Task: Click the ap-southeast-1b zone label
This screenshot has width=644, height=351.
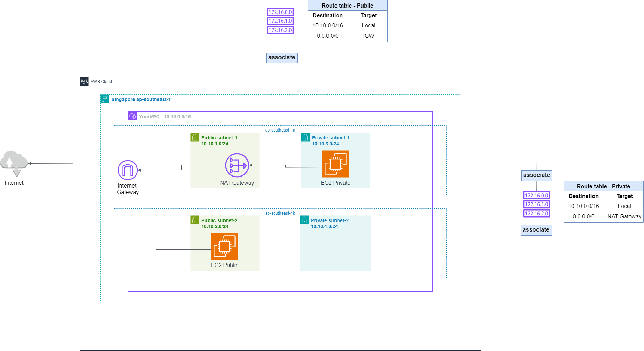Action: (x=280, y=213)
